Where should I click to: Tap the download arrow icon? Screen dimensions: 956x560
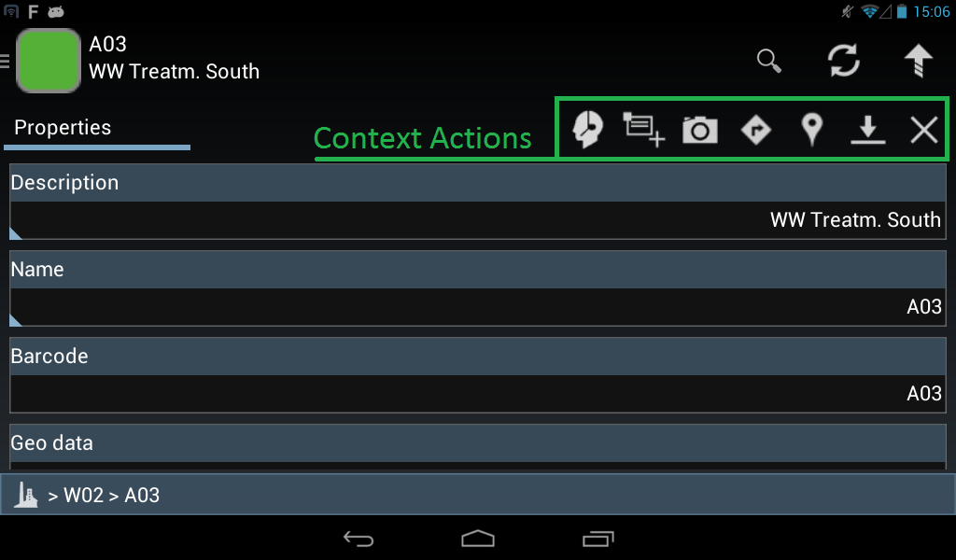pos(867,130)
